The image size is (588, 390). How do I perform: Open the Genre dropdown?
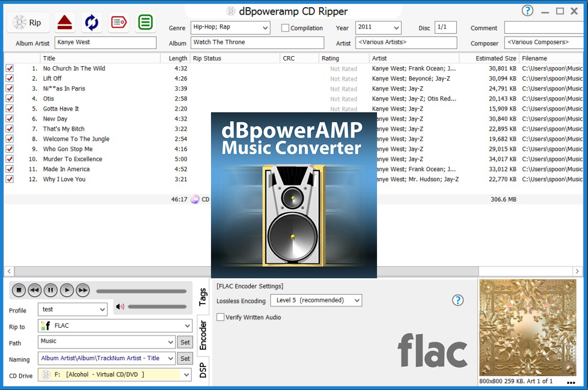pyautogui.click(x=265, y=27)
